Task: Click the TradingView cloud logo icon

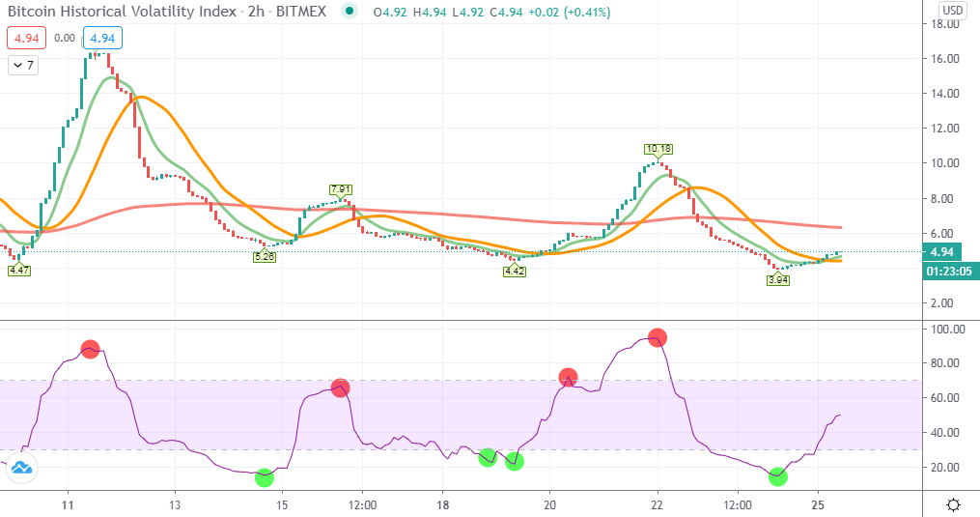Action: 22,468
